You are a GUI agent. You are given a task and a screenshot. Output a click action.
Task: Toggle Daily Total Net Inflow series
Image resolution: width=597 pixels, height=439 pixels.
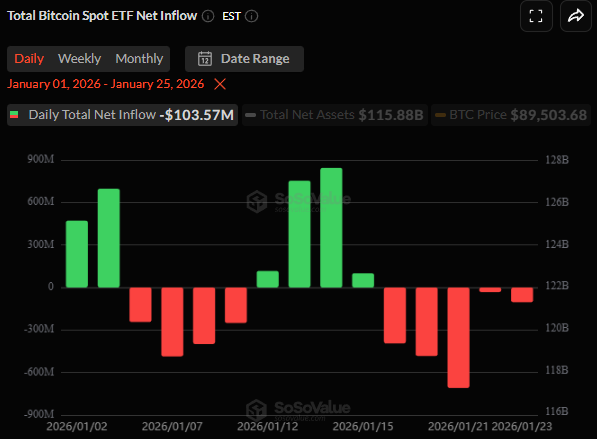click(x=122, y=115)
